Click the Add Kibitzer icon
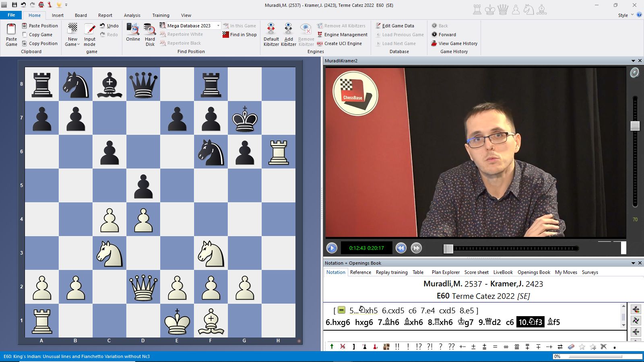The image size is (644, 362). 288,30
